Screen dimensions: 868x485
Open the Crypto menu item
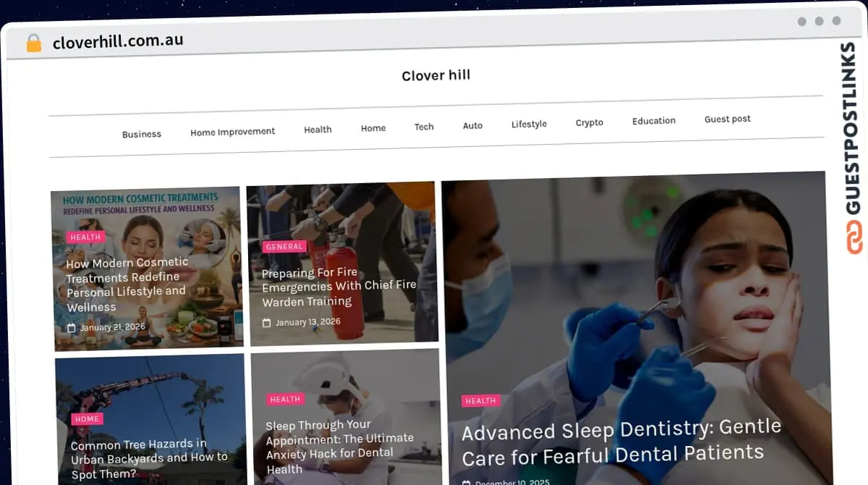pos(590,122)
